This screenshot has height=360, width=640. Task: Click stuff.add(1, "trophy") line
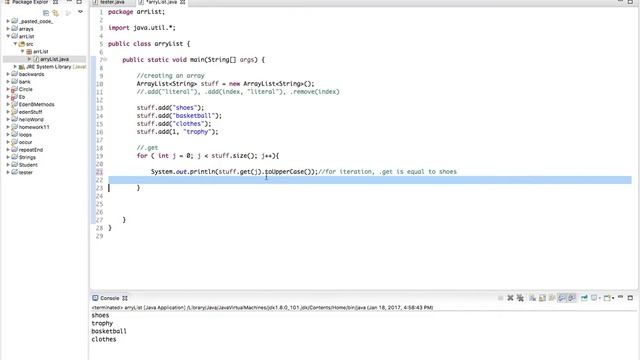[178, 132]
